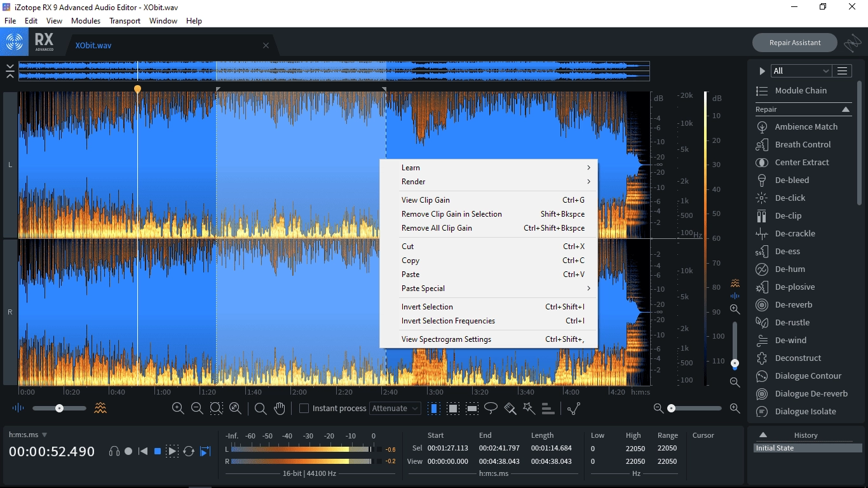Click the play arrow above module list
Screen dimensions: 868x488
click(x=762, y=71)
